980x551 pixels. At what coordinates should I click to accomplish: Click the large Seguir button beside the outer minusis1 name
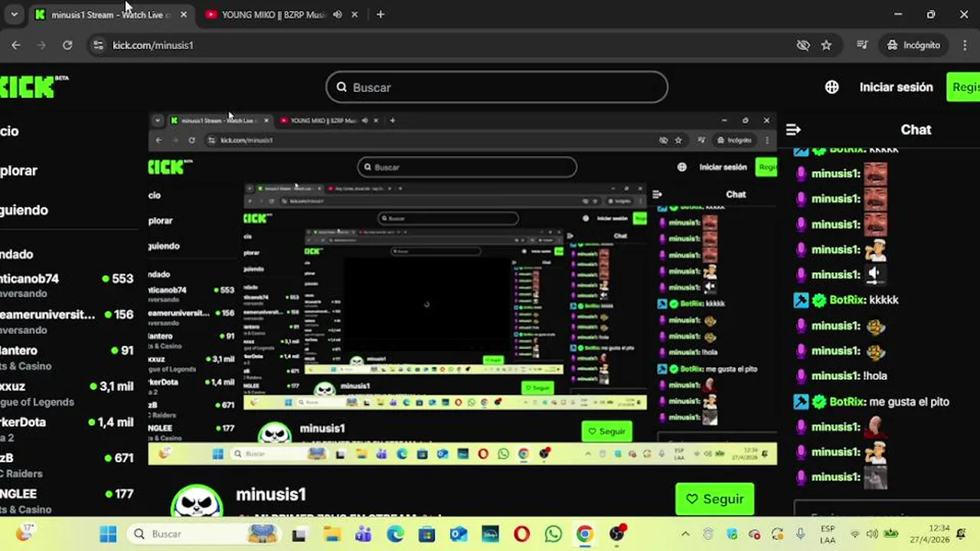pyautogui.click(x=714, y=499)
